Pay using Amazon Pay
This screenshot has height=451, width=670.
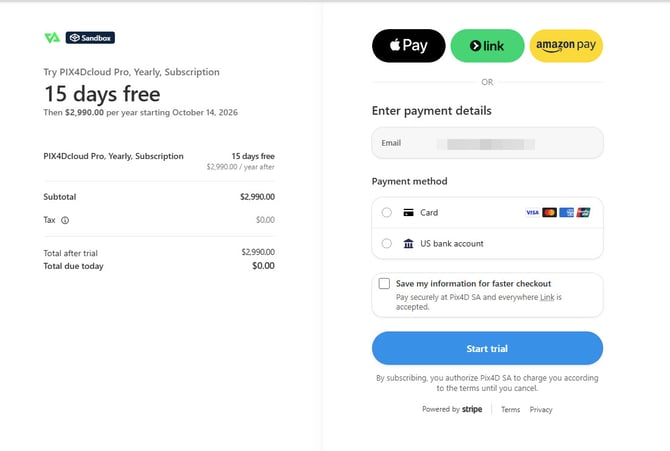tap(566, 46)
